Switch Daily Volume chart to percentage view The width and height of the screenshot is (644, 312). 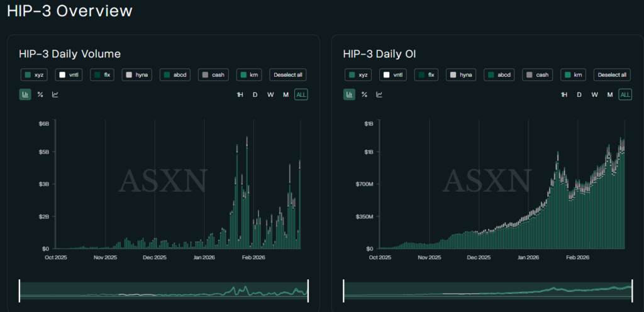point(40,95)
